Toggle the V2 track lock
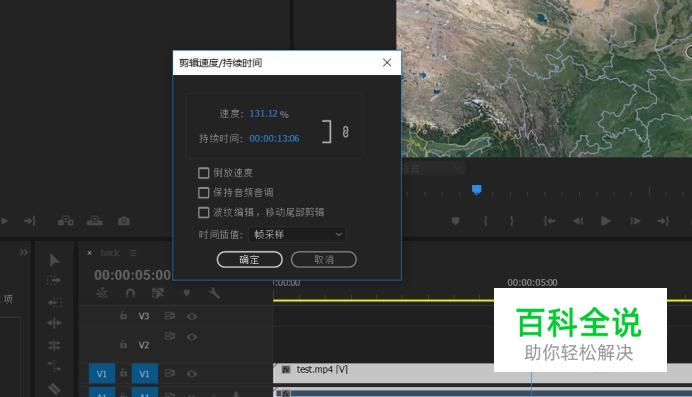Screen dimensions: 692x397 click(x=124, y=344)
